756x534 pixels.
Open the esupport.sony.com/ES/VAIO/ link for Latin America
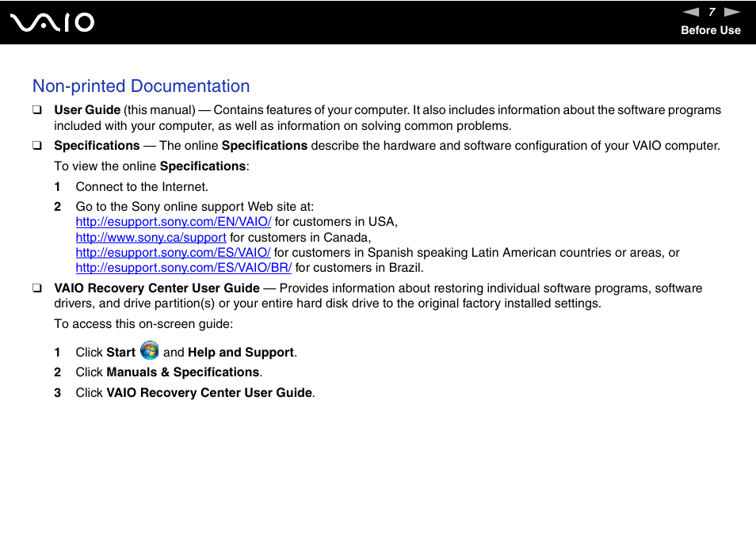[x=173, y=253]
